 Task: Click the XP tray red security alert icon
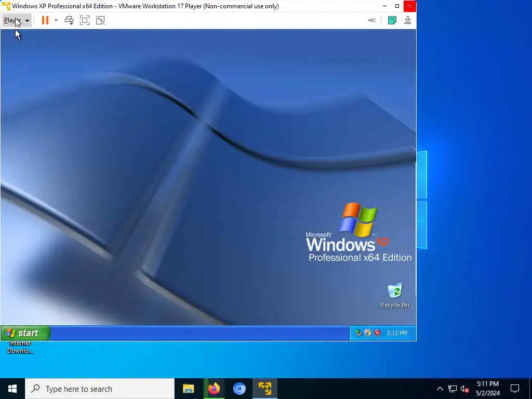coord(377,333)
